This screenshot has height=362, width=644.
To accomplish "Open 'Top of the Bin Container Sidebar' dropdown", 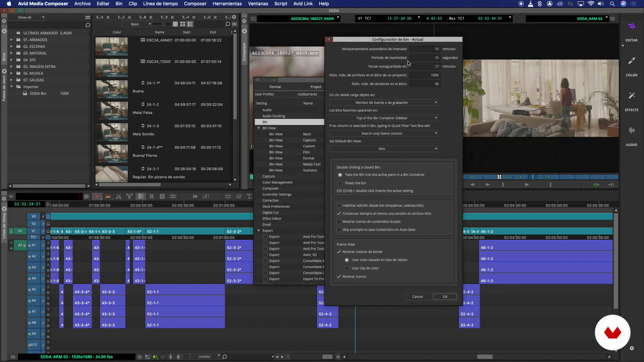I will coord(384,118).
